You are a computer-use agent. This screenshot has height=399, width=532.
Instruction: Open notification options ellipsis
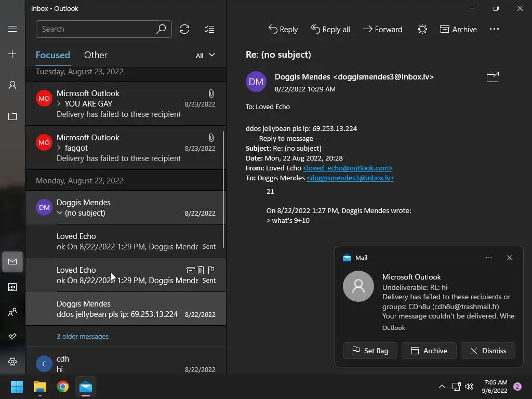[488, 258]
